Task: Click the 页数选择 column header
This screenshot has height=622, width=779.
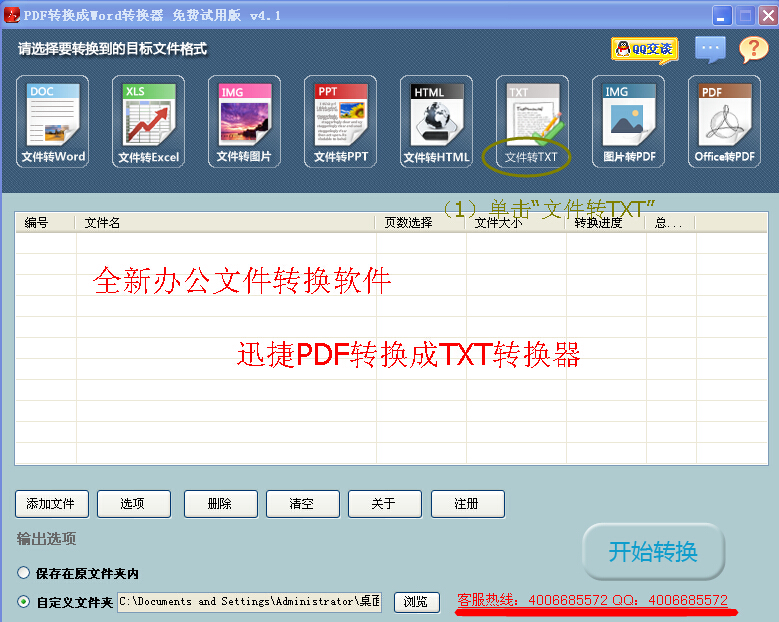Action: 420,223
